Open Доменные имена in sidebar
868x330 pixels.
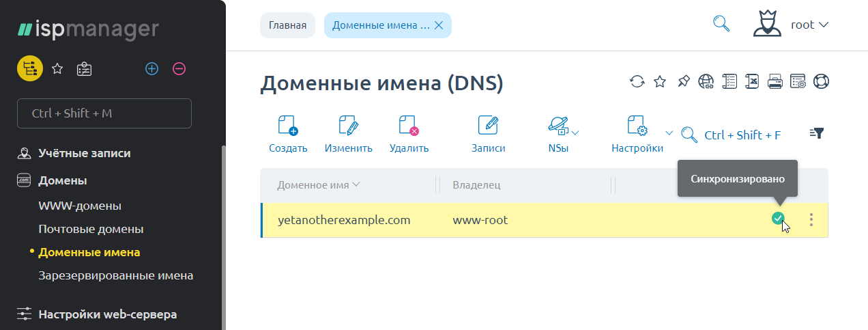tap(89, 252)
